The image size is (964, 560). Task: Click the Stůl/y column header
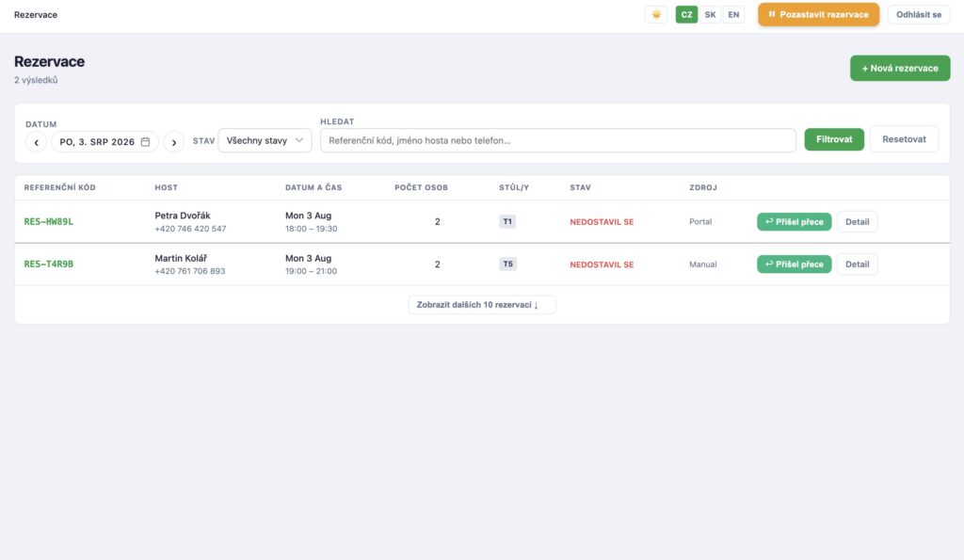pos(514,187)
